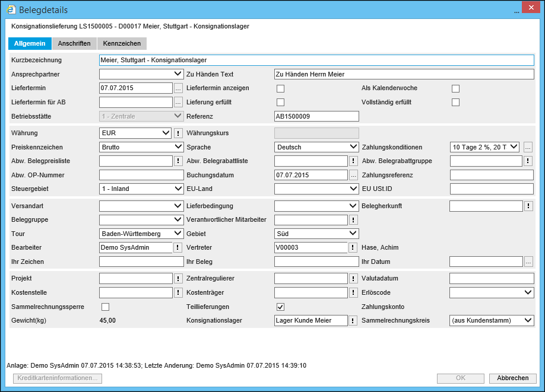Click lookup icon beside Bearbeiter field
Image resolution: width=545 pixels, height=392 pixels.
178,247
